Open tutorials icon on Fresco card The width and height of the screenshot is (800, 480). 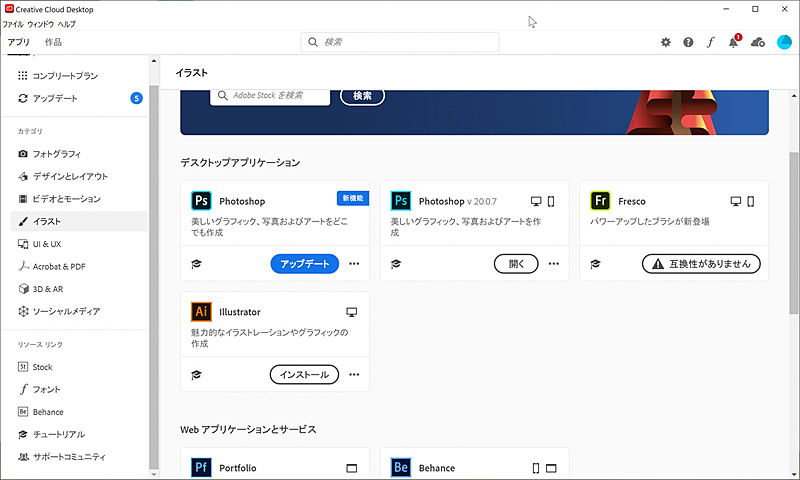pyautogui.click(x=595, y=264)
